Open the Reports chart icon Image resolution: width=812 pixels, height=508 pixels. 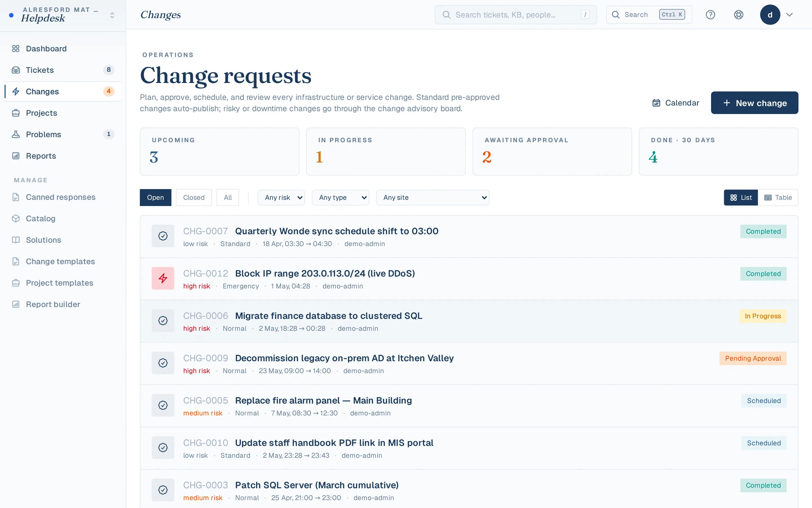(x=16, y=156)
